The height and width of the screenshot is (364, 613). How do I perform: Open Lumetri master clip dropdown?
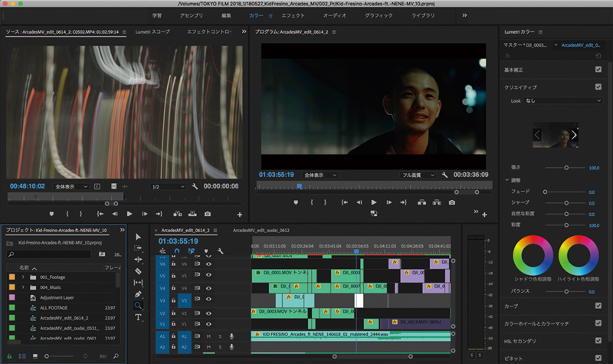click(x=556, y=45)
